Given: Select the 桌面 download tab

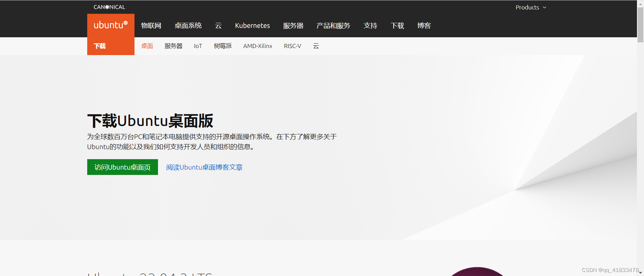Looking at the screenshot, I should click(147, 46).
